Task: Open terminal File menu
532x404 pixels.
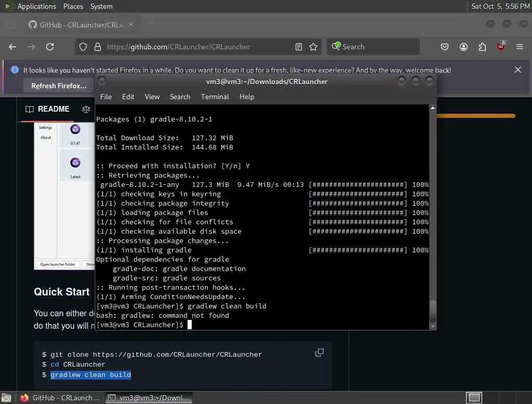Action: point(106,97)
